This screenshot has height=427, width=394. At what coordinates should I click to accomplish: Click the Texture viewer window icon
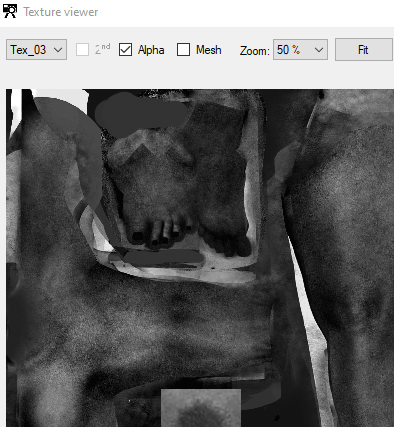(10, 11)
